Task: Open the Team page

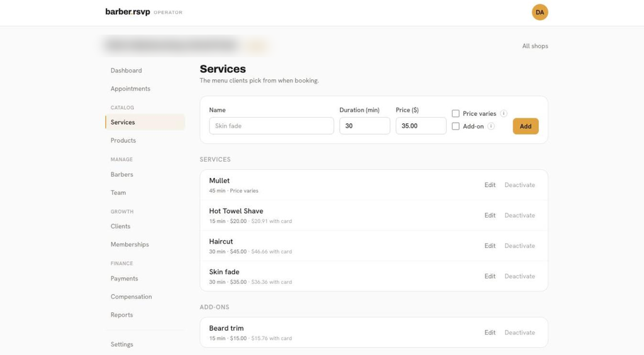Action: point(118,193)
